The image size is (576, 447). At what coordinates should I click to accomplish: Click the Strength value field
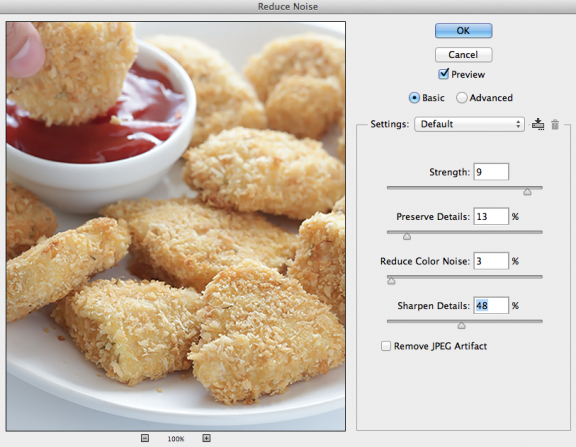tap(491, 172)
